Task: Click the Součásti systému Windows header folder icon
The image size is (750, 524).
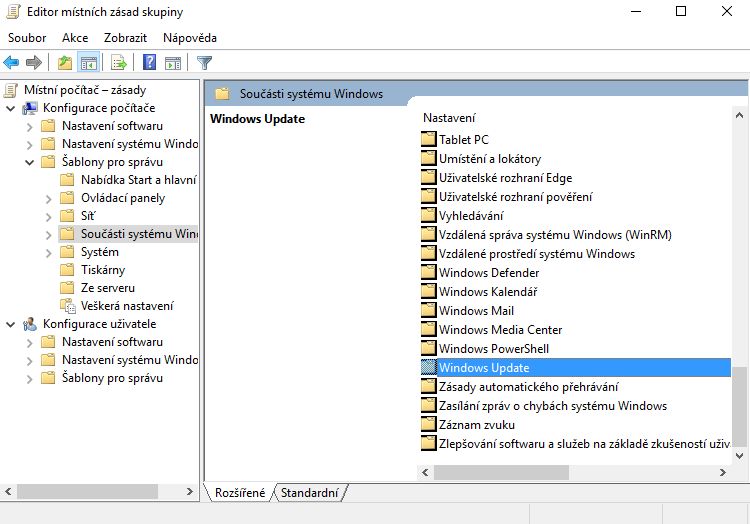Action: tap(222, 94)
